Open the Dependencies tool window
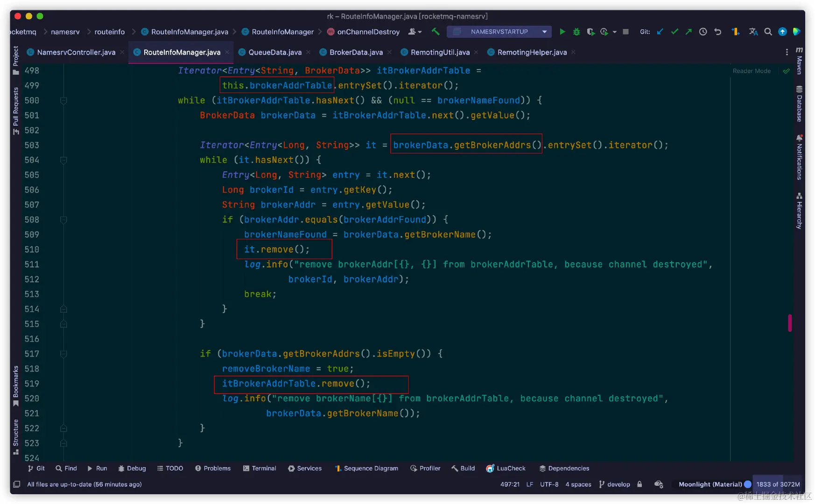The height and width of the screenshot is (504, 815). (x=564, y=469)
